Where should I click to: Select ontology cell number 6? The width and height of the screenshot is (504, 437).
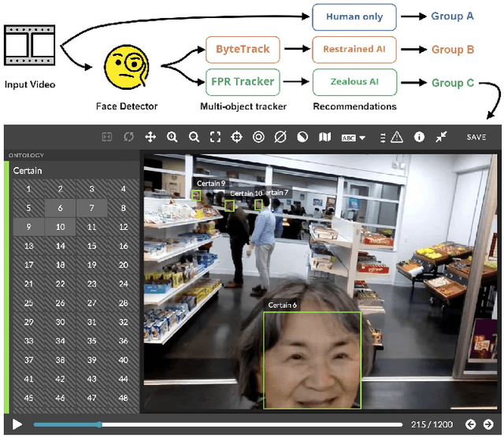click(60, 208)
